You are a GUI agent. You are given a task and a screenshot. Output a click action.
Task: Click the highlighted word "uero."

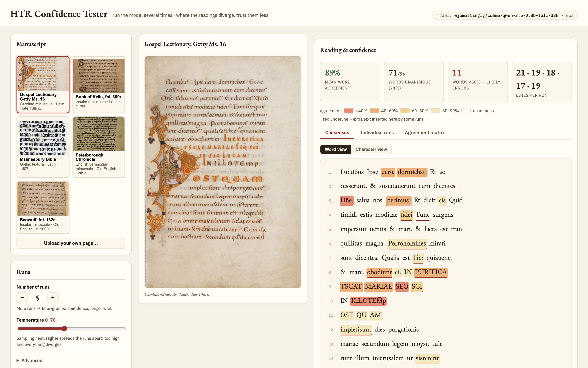(x=388, y=172)
